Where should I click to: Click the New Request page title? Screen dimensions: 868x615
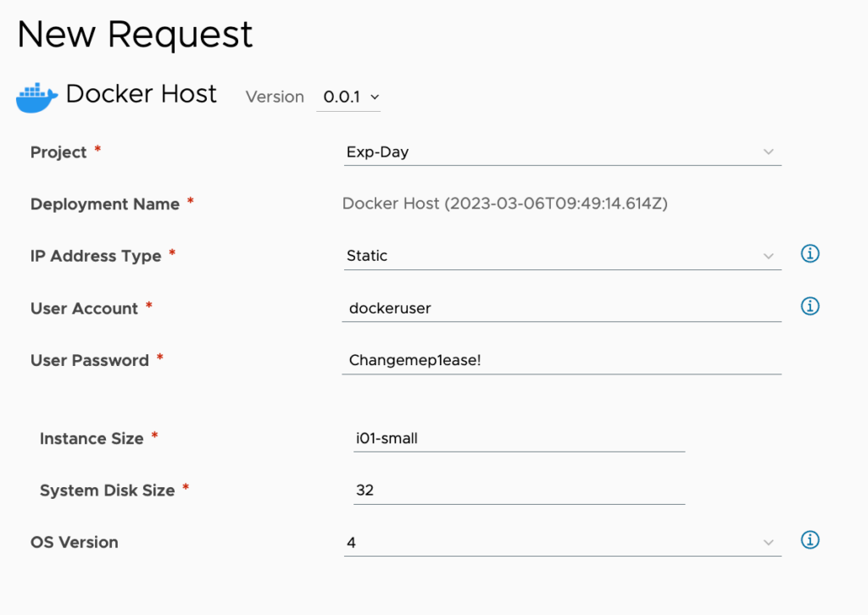[135, 33]
